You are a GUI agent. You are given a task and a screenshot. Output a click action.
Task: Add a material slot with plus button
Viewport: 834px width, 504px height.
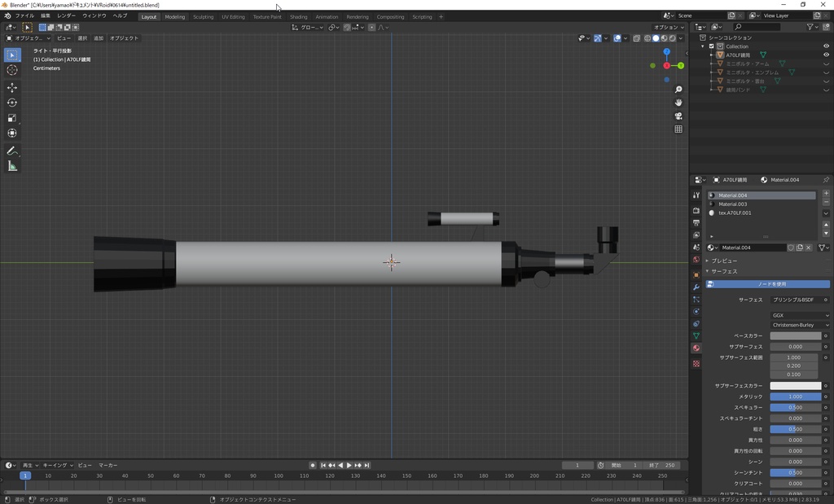pos(826,194)
